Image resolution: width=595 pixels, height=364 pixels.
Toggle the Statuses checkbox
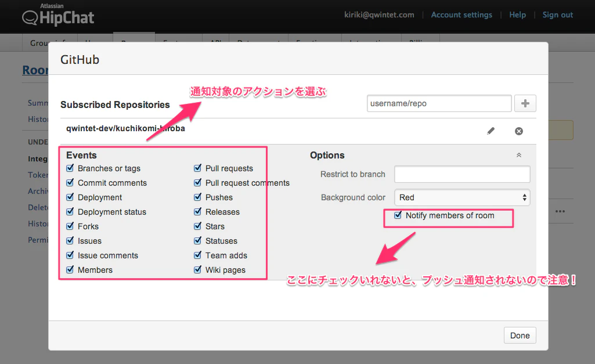click(197, 241)
